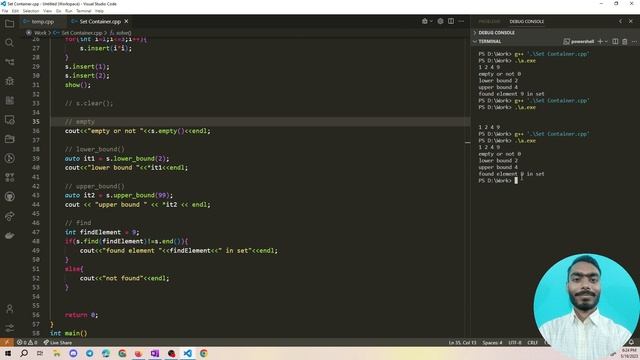Open the Selection menu
The image size is (640, 360).
(x=31, y=11)
